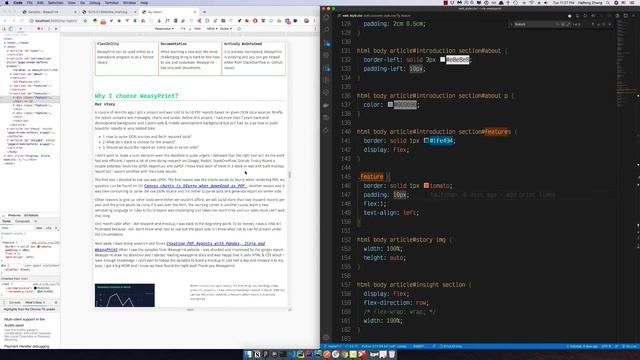Click the gray color swatch on line 137
Image resolution: width=640 pixels, height=360 pixels.
[x=390, y=104]
